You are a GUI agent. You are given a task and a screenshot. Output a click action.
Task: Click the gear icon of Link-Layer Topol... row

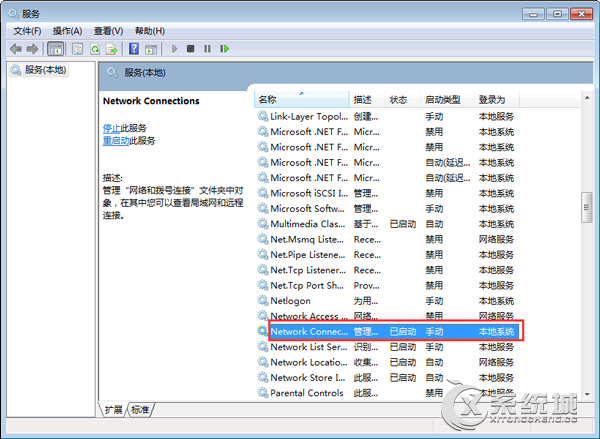[262, 116]
